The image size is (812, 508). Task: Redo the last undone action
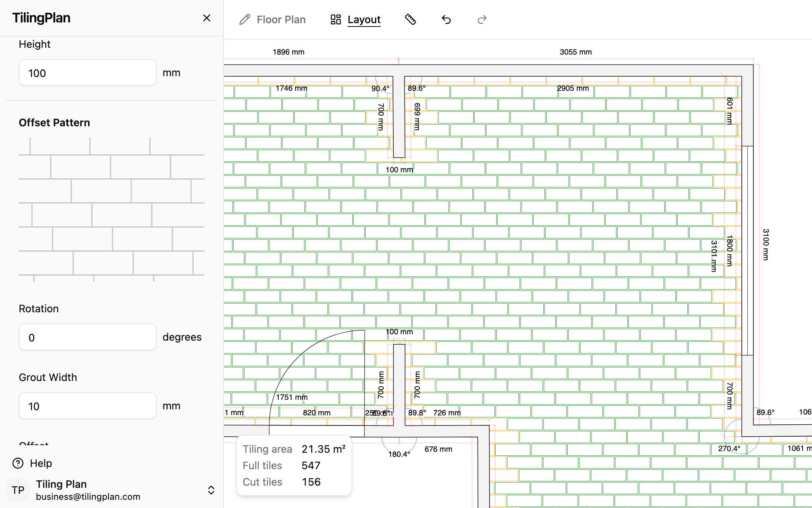click(482, 19)
